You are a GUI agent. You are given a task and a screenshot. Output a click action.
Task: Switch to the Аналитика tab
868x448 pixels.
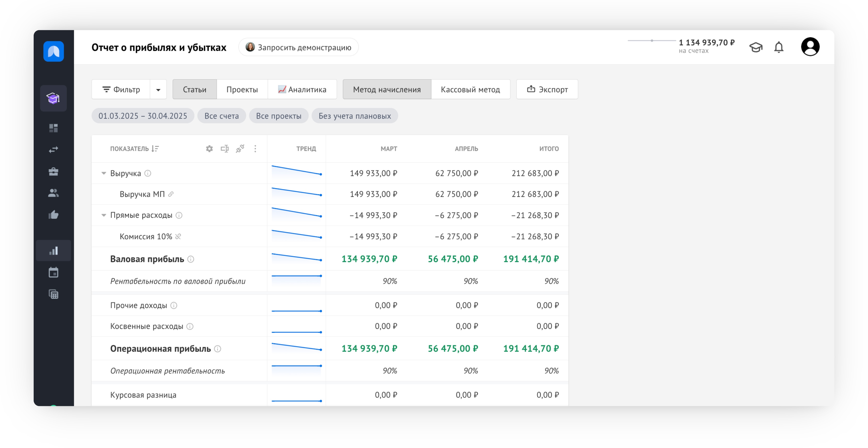302,89
